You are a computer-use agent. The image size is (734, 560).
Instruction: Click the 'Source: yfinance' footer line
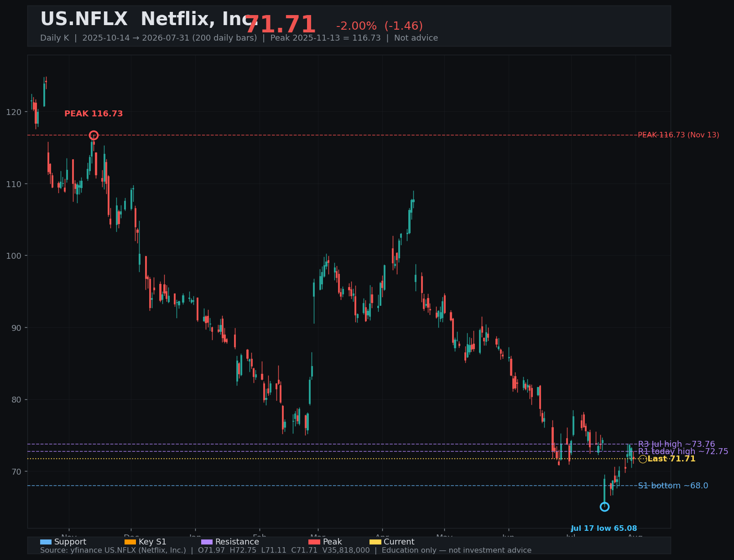coord(286,550)
